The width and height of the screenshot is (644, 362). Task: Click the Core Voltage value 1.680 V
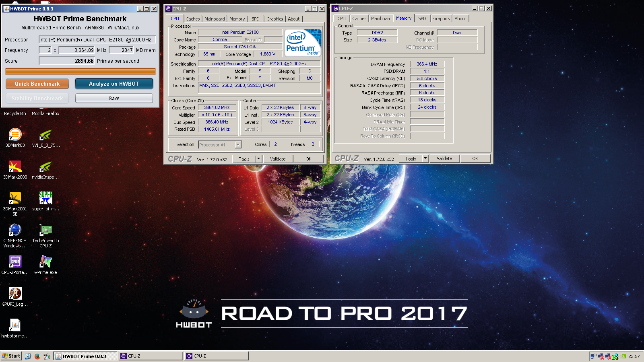click(x=268, y=54)
